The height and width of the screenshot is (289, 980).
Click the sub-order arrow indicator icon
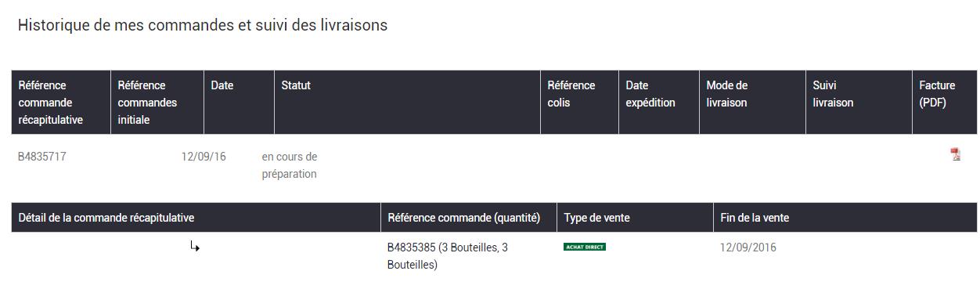tap(195, 247)
